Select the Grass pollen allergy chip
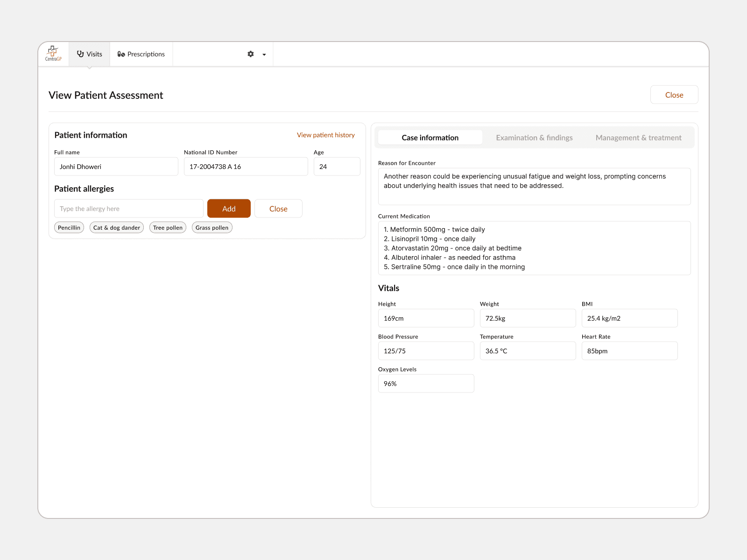The width and height of the screenshot is (747, 560). [211, 227]
